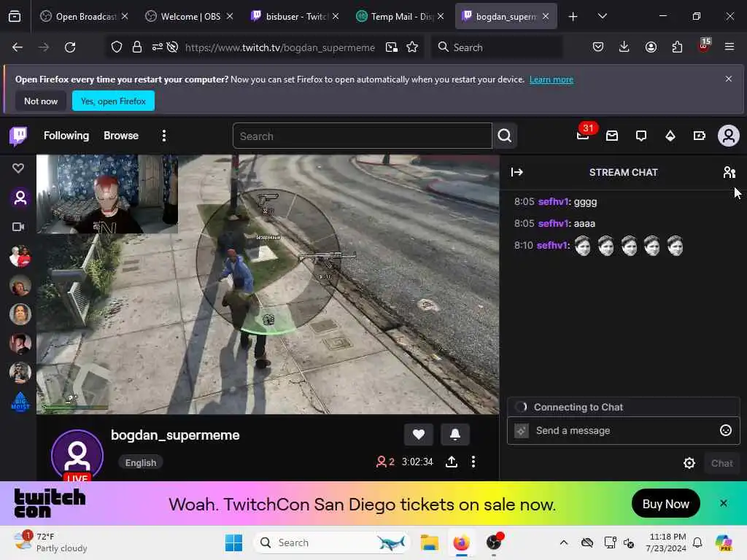Image resolution: width=747 pixels, height=560 pixels.
Task: Dismiss the TwitchCon banner
Action: [723, 503]
